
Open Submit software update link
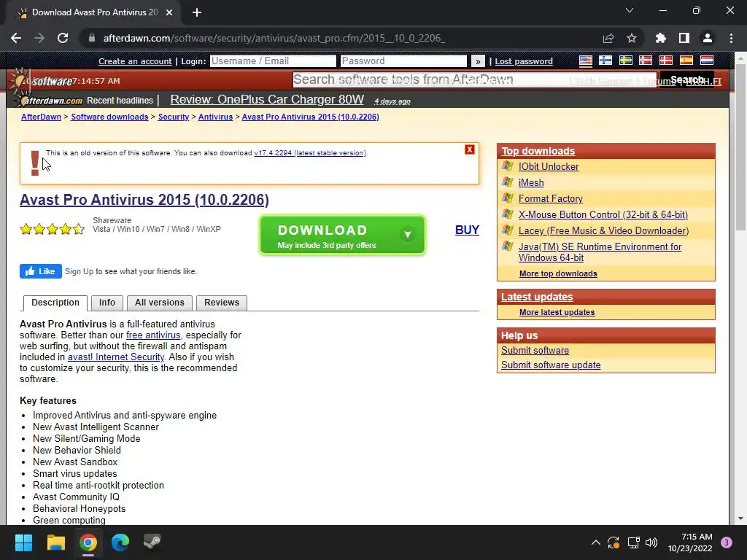point(551,365)
